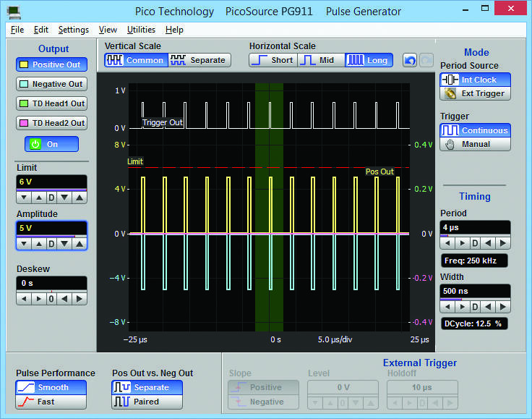The height and width of the screenshot is (419, 532).
Task: Select the Mid horizontal scale
Action: click(320, 60)
